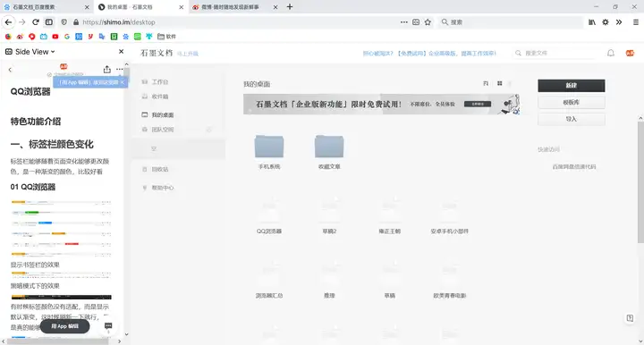The height and width of the screenshot is (345, 644).
Task: Click the share icon in Side View document
Action: click(106, 70)
